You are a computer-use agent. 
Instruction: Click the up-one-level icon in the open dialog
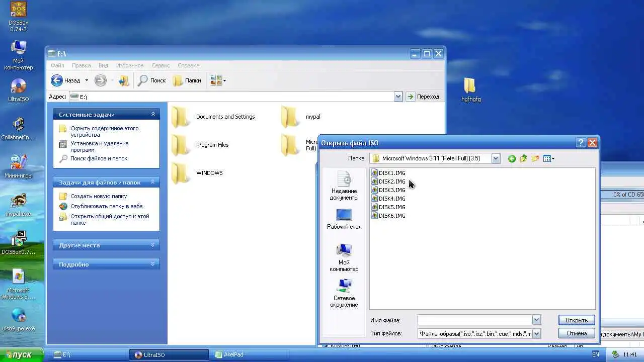[x=523, y=159]
